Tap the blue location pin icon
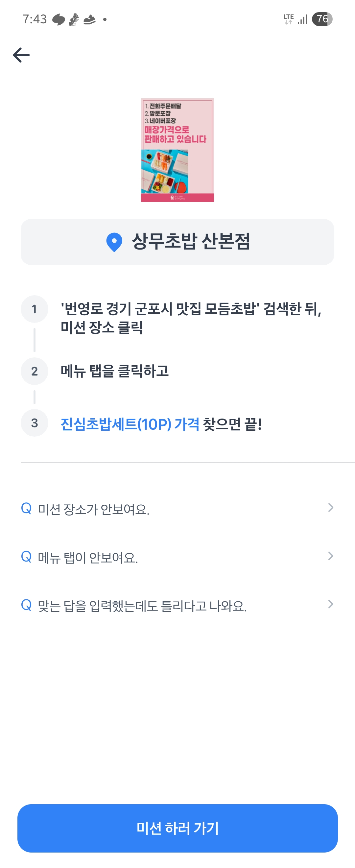355x868 pixels. pos(114,242)
